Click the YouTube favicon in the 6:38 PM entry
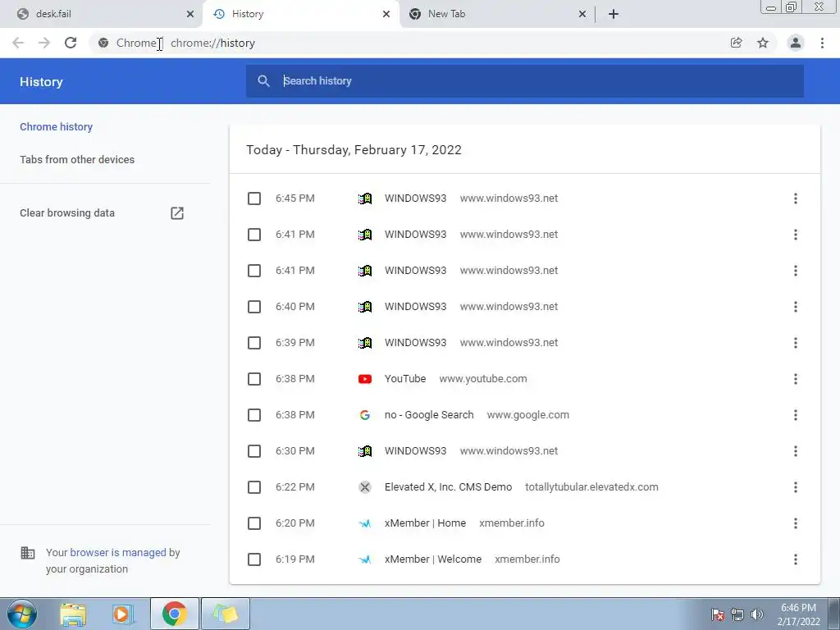The image size is (840, 630). point(365,379)
